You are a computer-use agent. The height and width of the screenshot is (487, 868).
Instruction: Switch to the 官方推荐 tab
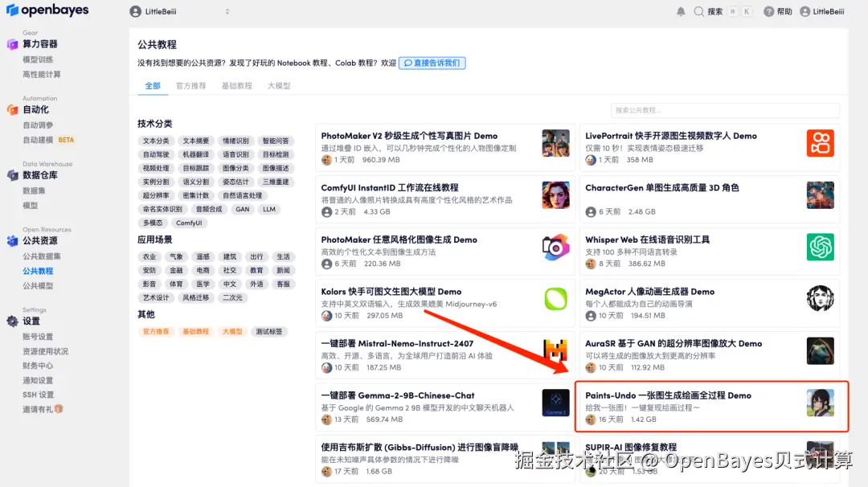(x=191, y=86)
